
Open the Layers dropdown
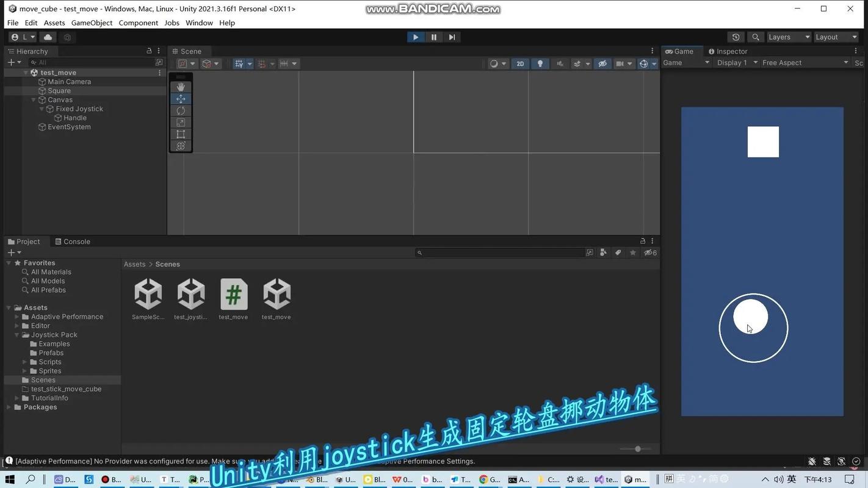coord(789,37)
